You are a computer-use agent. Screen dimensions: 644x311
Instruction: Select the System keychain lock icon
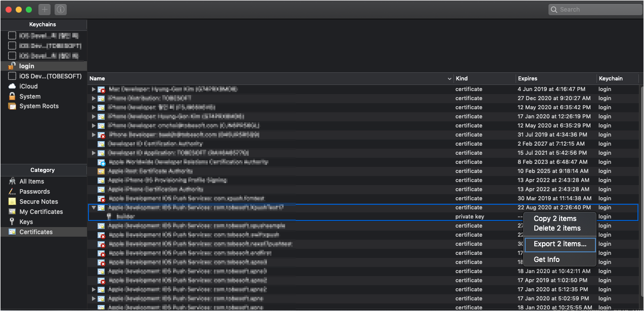(12, 96)
